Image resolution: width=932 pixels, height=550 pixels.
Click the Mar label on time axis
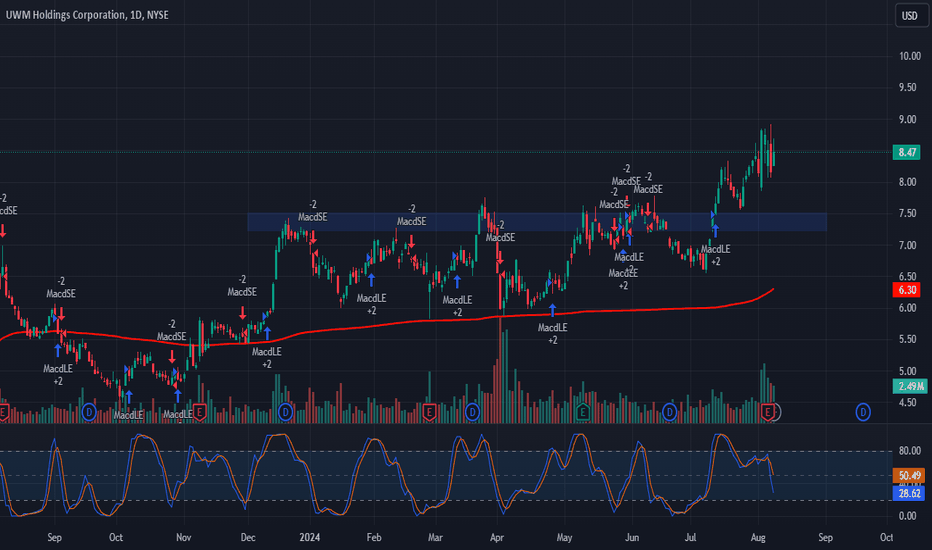tap(435, 538)
